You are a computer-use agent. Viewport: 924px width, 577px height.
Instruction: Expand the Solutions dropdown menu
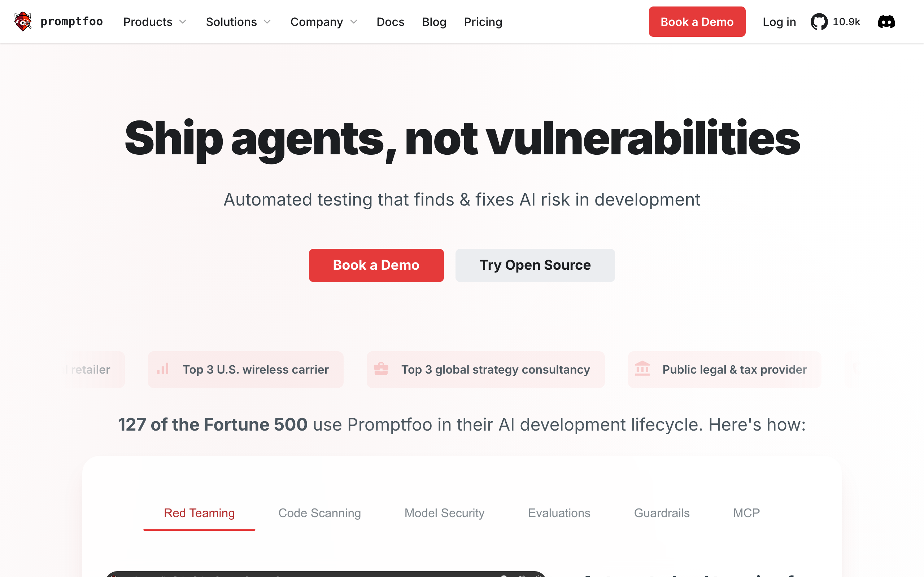[x=238, y=22]
